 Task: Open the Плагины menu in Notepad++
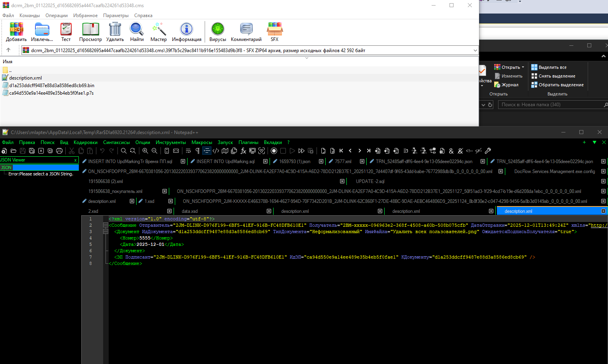[248, 142]
